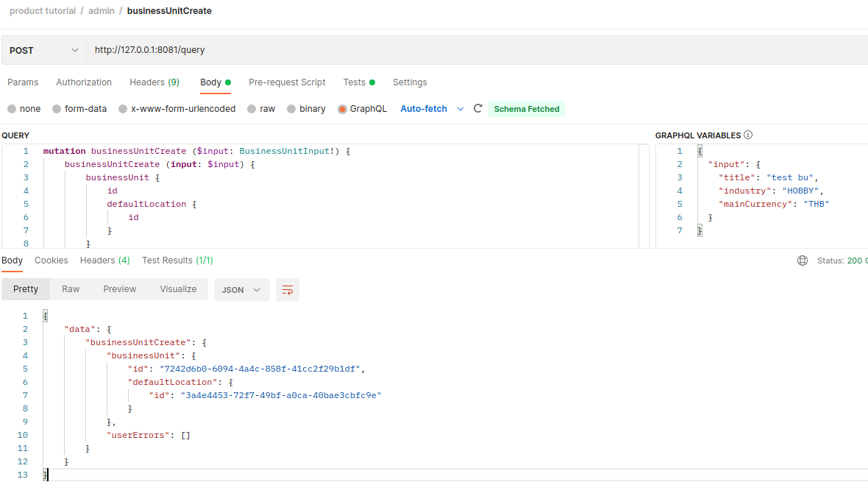This screenshot has height=496, width=868.
Task: Open the response Cookies tab
Action: click(x=51, y=261)
